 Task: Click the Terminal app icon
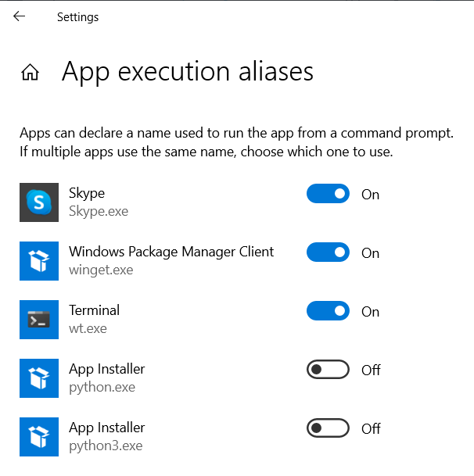pyautogui.click(x=39, y=320)
